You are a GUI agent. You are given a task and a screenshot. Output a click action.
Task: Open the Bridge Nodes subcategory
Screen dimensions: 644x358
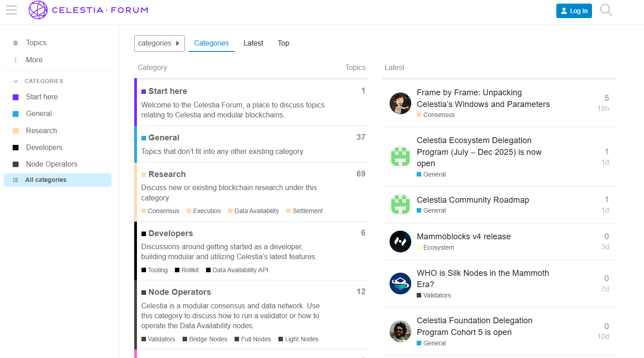pos(205,339)
